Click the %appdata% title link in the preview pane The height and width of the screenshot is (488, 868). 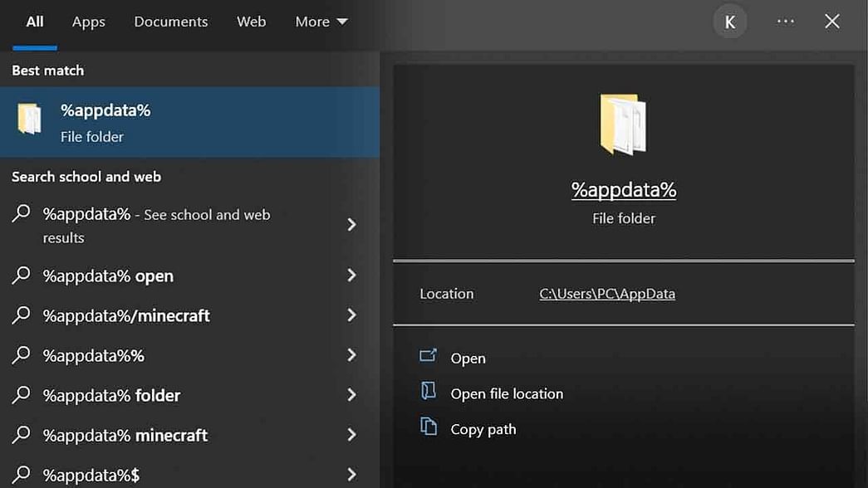(x=624, y=190)
